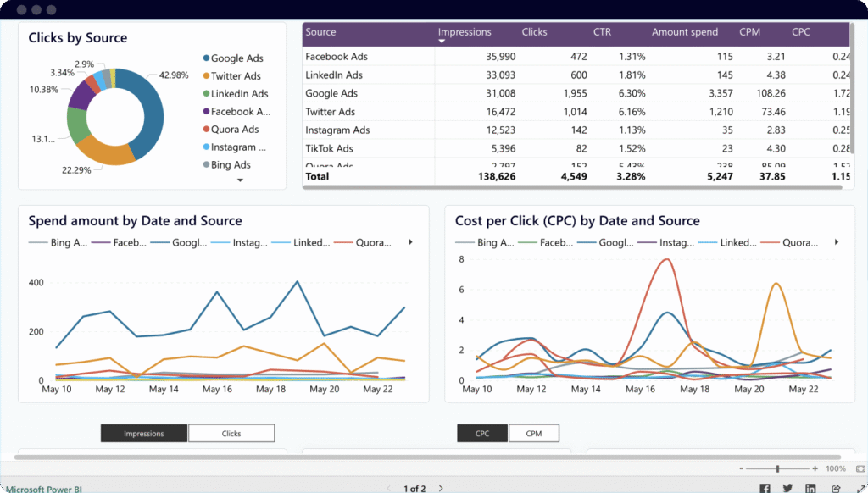
Task: Sort the table by Clicks column header
Action: [x=534, y=32]
